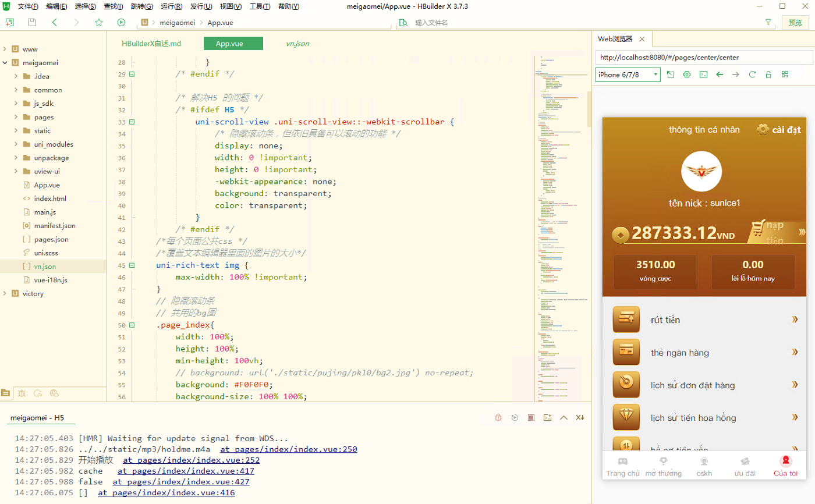The width and height of the screenshot is (815, 504).
Task: Open the iPhone 6/7/8 device dropdown
Action: 628,74
